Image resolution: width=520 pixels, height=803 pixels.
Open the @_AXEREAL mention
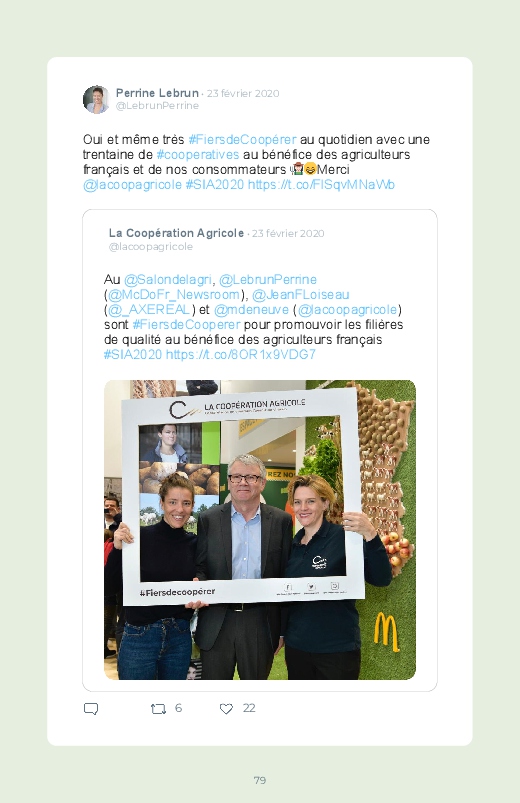click(x=149, y=309)
